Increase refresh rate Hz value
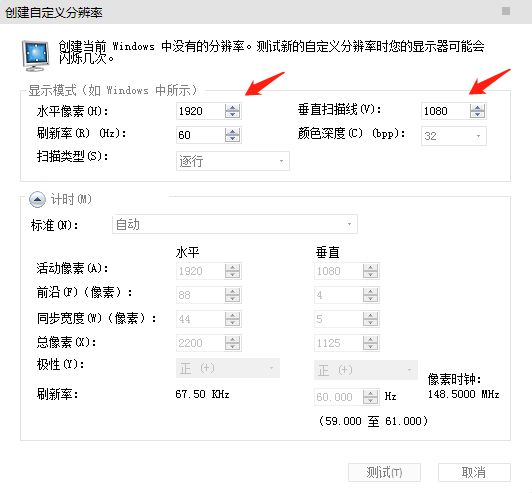 [x=232, y=131]
